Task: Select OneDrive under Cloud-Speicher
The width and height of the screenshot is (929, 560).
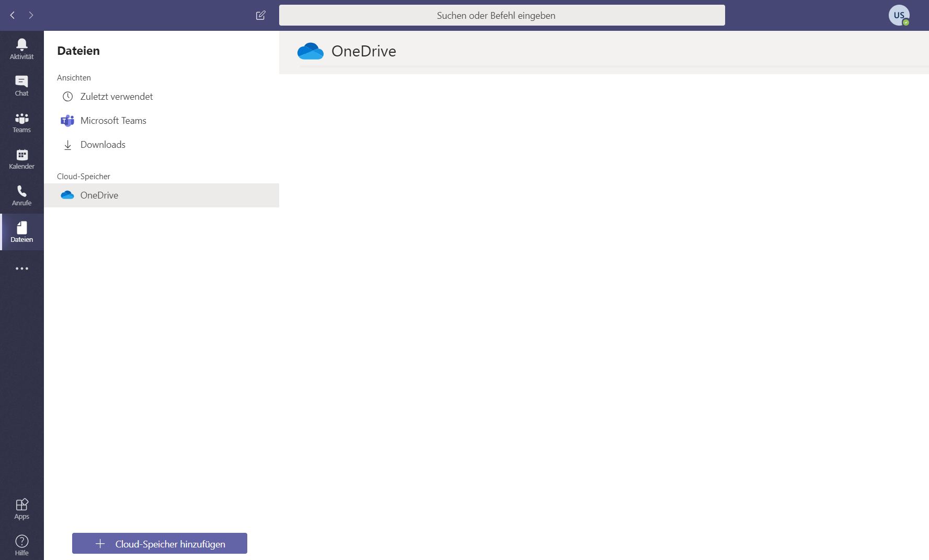Action: click(99, 195)
